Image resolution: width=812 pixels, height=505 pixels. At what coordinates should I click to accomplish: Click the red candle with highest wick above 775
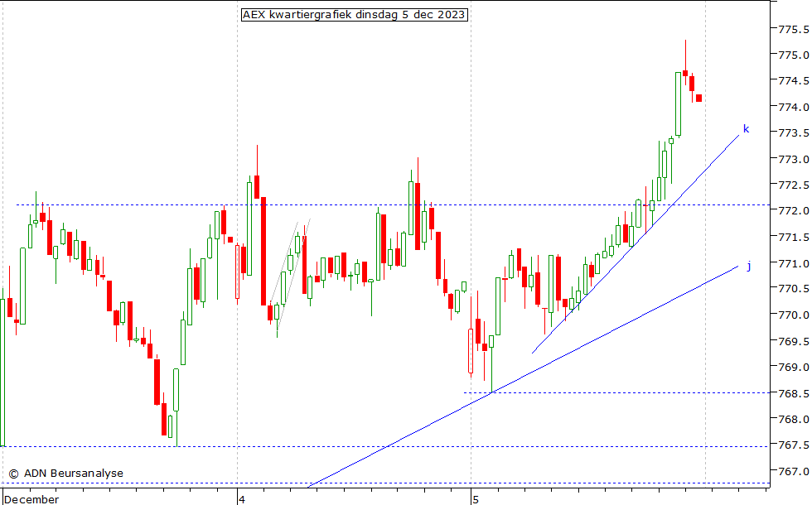point(685,63)
